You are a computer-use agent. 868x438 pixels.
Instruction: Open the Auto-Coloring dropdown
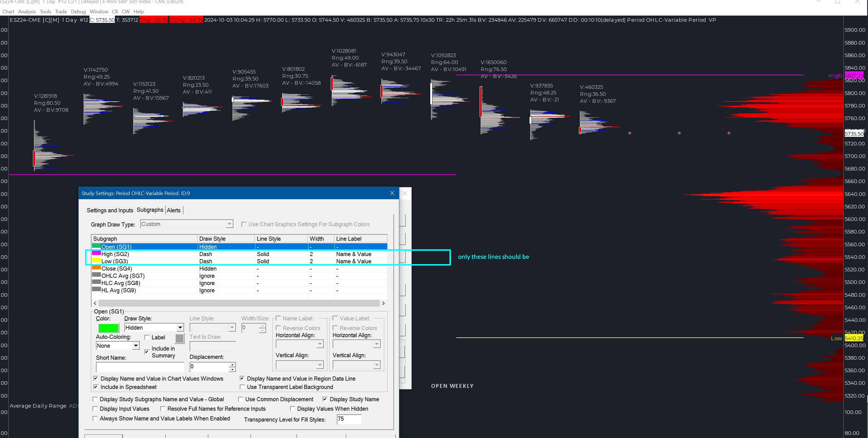[136, 346]
